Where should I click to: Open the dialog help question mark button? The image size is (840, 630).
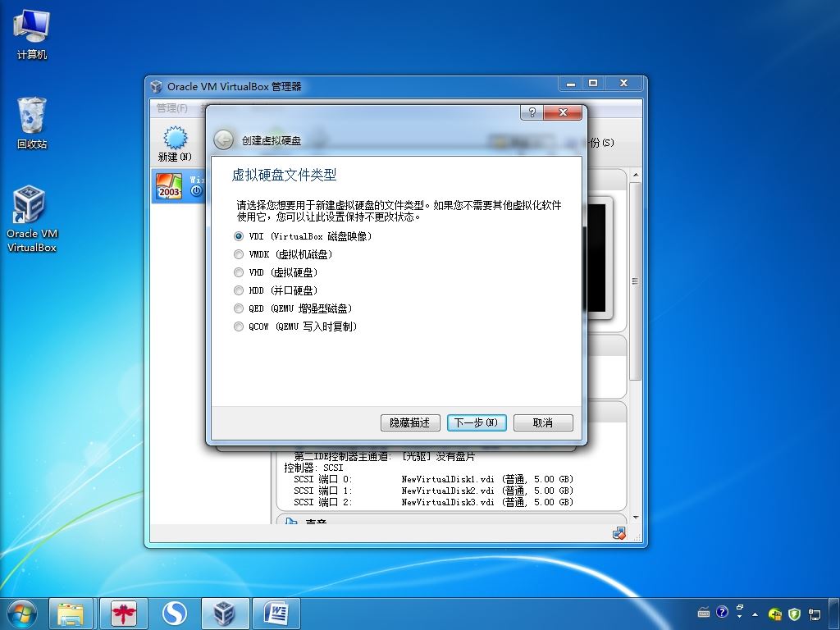point(532,112)
